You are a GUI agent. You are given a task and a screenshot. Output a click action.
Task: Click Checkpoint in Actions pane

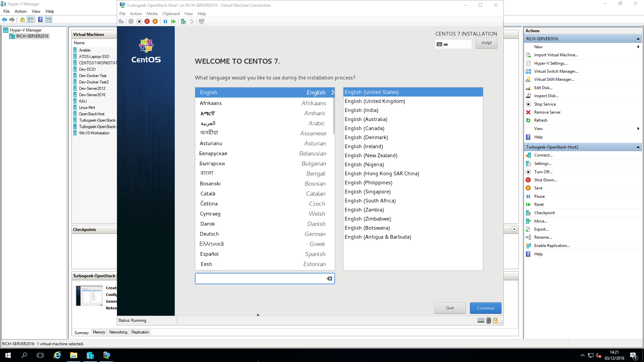544,213
